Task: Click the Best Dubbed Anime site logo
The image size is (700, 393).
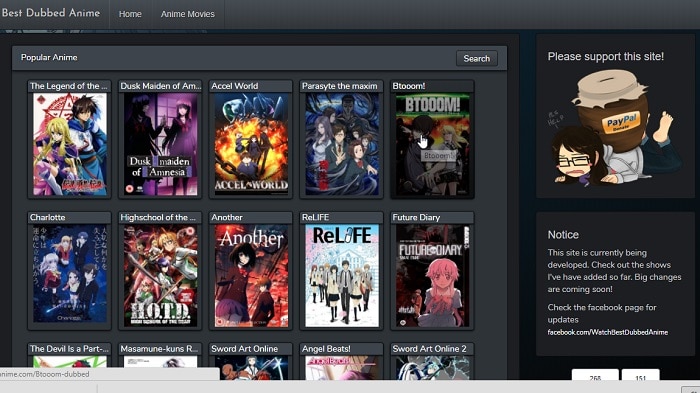Action: (x=50, y=13)
